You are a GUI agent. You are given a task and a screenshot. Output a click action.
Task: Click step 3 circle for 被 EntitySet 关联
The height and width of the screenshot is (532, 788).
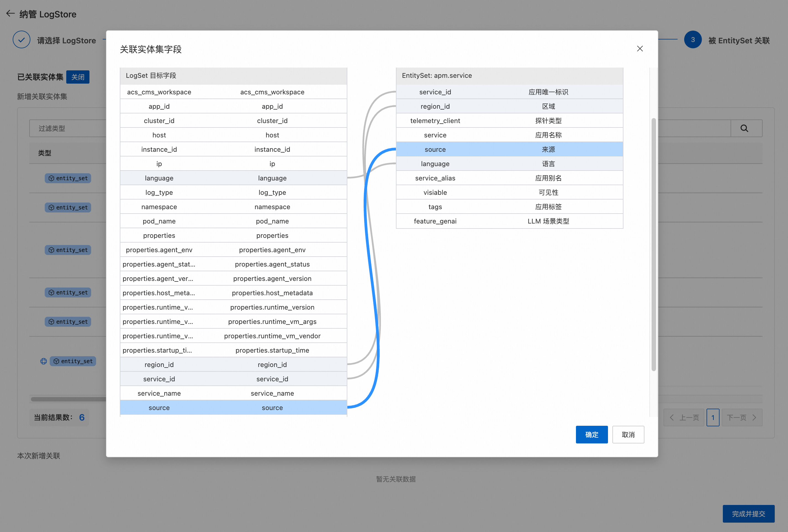[692, 40]
